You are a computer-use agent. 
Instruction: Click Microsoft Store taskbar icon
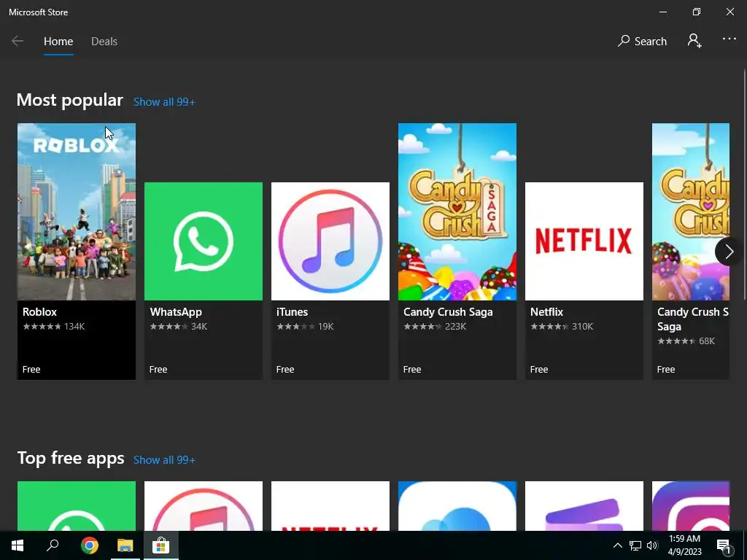161,545
